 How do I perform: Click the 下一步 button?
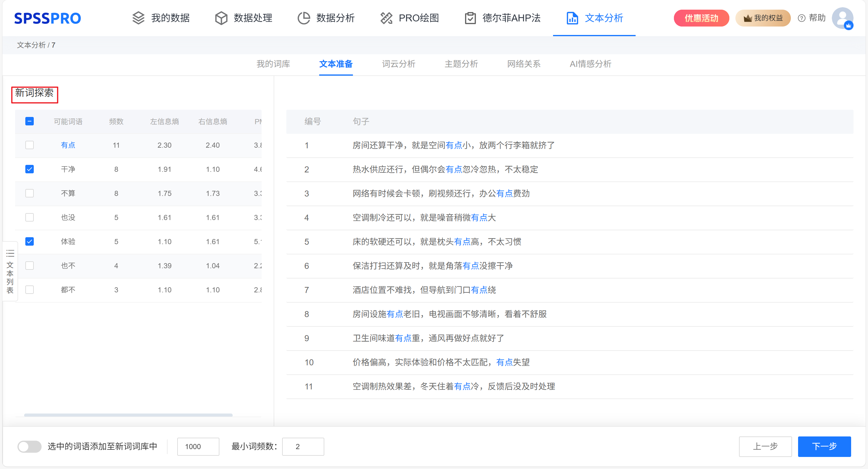[824, 446]
